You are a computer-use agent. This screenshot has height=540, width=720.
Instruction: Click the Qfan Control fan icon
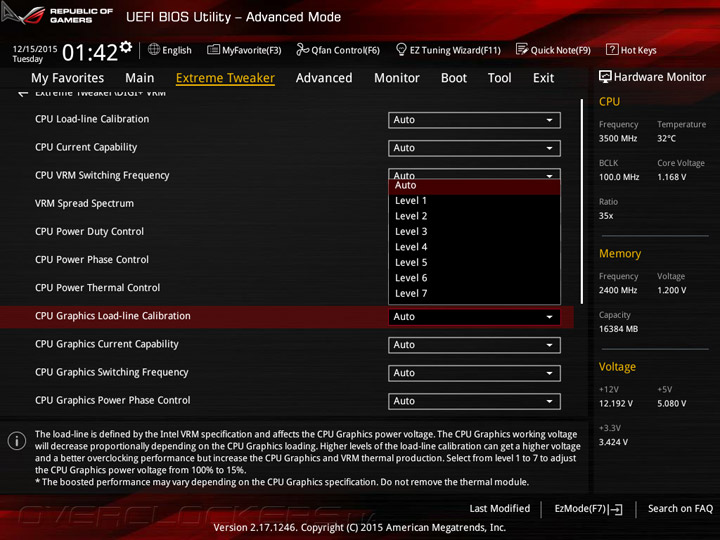coord(302,49)
